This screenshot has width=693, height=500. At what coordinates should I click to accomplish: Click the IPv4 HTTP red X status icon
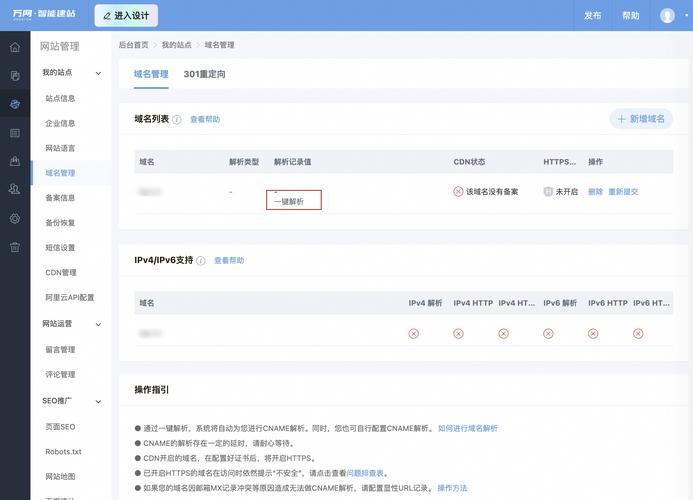[458, 333]
